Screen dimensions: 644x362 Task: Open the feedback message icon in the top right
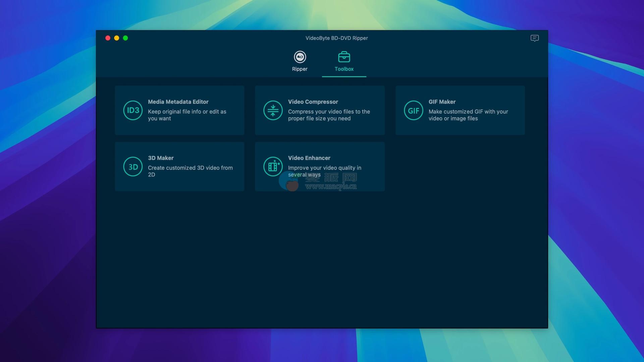(x=535, y=38)
